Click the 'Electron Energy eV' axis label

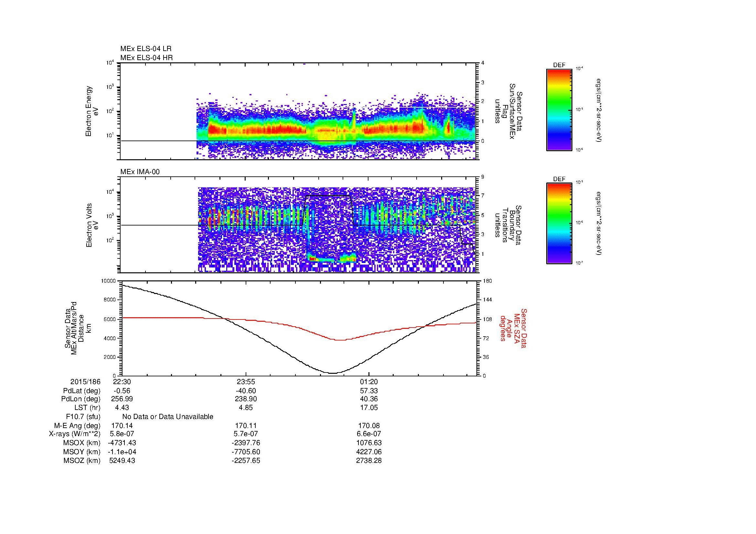[92, 111]
